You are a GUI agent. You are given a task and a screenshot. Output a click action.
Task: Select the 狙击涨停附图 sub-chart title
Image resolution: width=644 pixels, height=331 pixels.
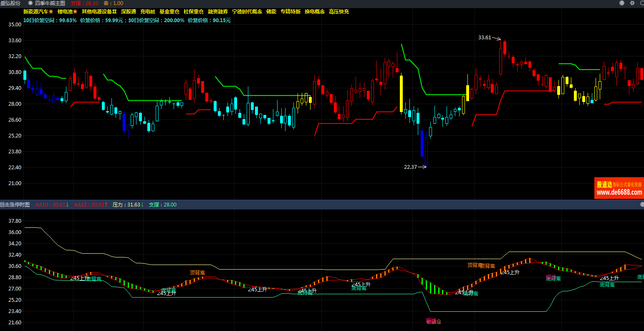(x=15, y=205)
